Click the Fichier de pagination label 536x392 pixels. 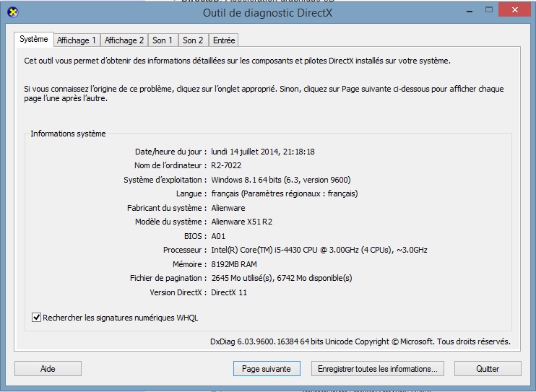(x=168, y=278)
